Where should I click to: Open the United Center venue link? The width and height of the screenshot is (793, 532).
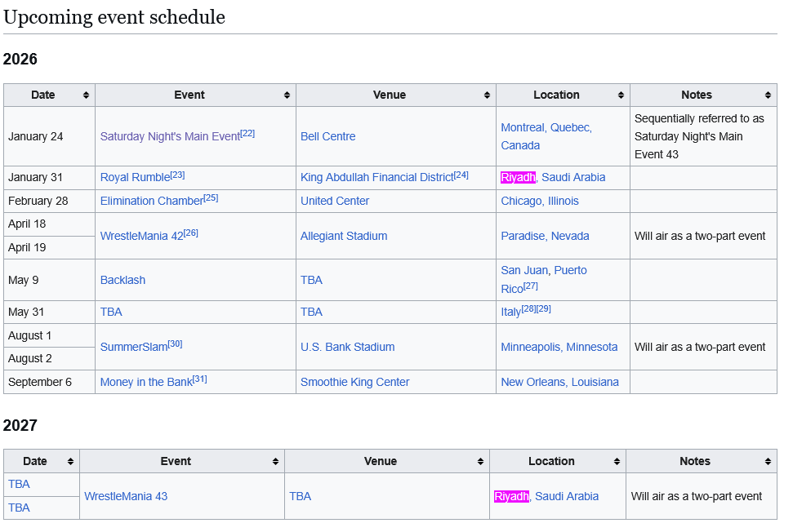(335, 201)
